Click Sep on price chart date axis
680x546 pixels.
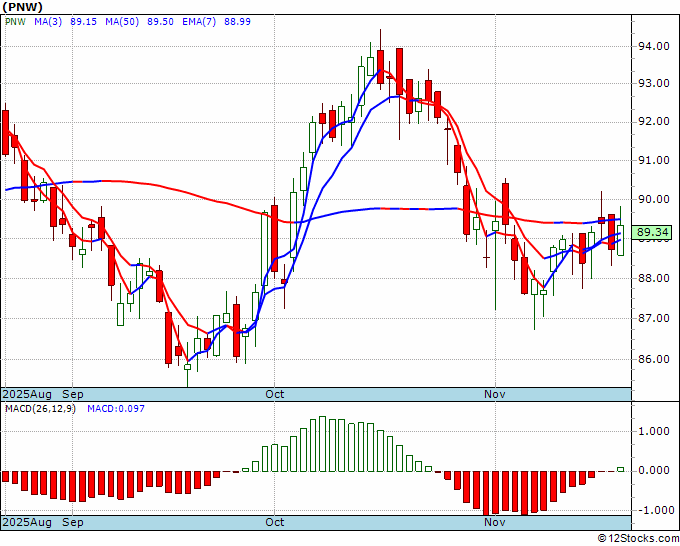click(73, 394)
